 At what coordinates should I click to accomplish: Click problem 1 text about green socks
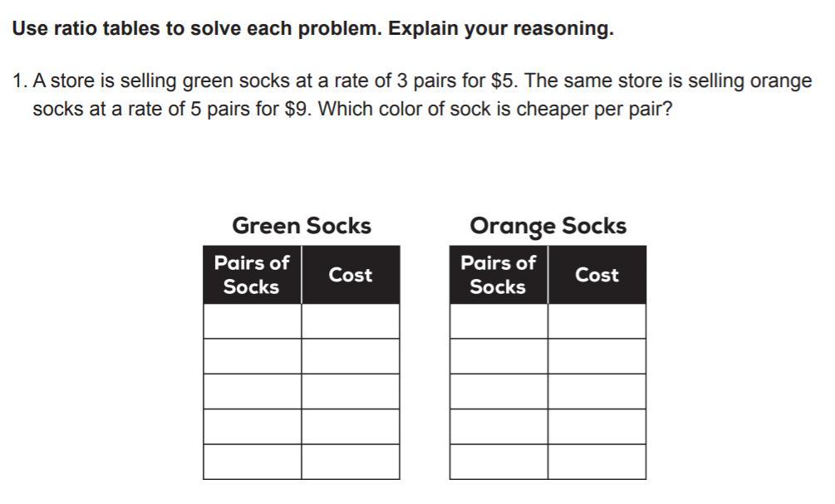pos(412,95)
